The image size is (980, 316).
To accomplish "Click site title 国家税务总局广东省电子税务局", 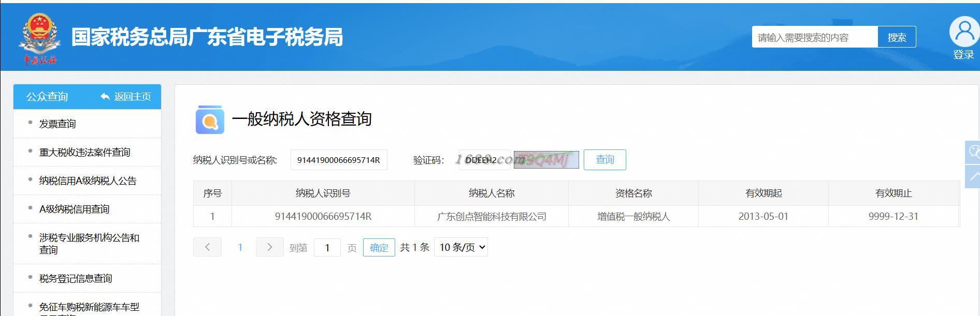I will tap(207, 37).
